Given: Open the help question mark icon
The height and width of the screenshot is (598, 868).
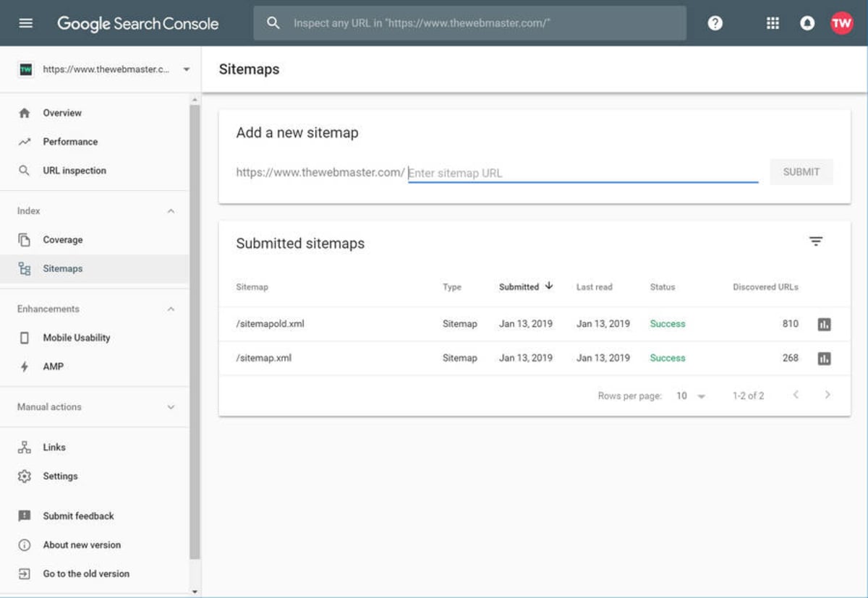Looking at the screenshot, I should point(715,23).
